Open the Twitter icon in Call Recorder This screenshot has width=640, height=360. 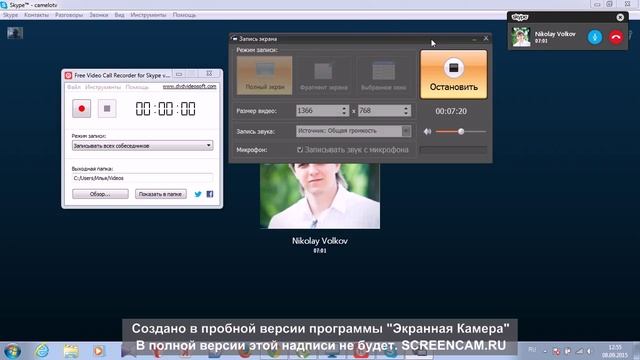pyautogui.click(x=198, y=194)
